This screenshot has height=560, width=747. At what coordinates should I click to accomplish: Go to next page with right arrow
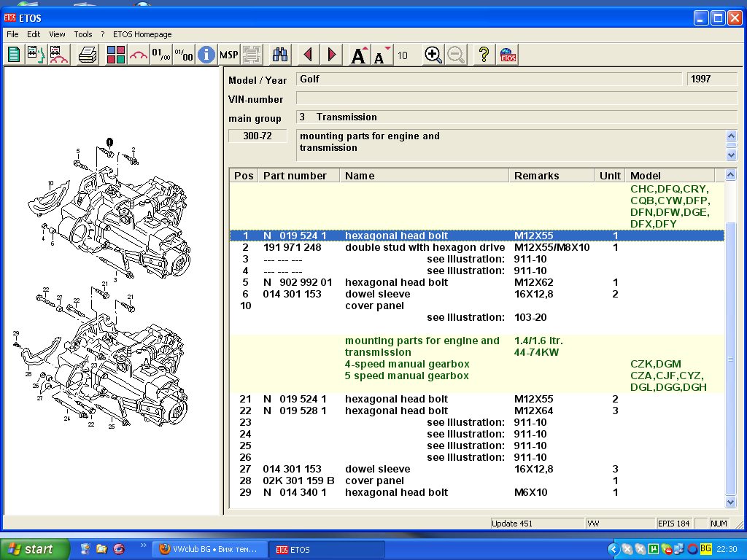(x=332, y=55)
